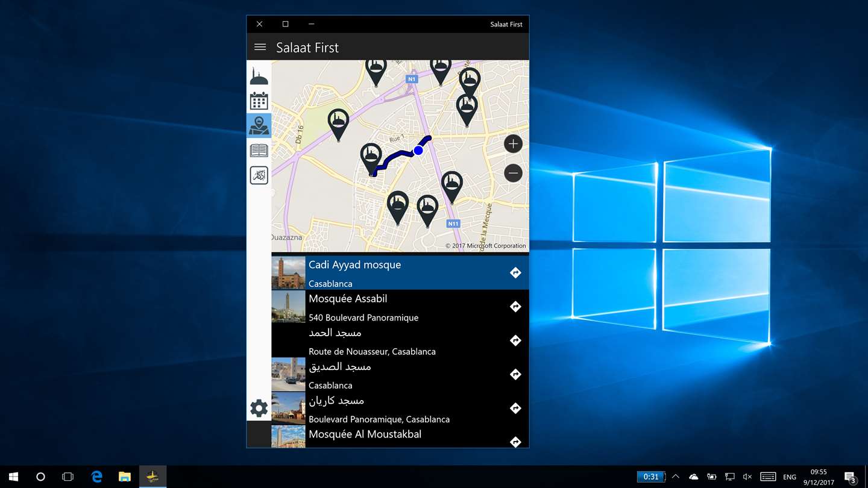
Task: Select the Mosquée Al Moustakbal name
Action: point(365,434)
